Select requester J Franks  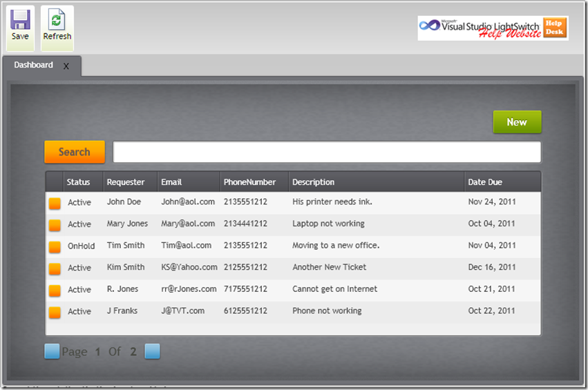point(122,311)
